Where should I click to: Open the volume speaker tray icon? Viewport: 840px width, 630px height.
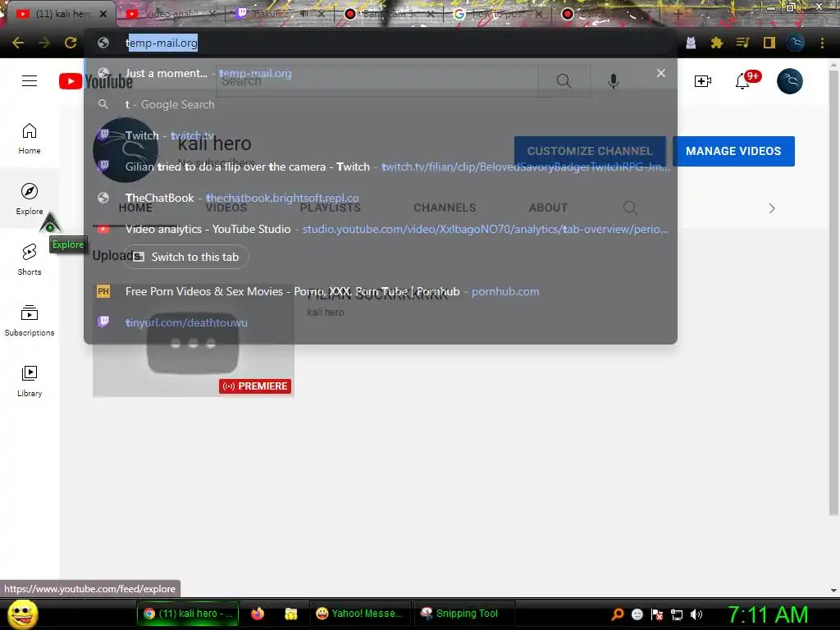tap(696, 614)
